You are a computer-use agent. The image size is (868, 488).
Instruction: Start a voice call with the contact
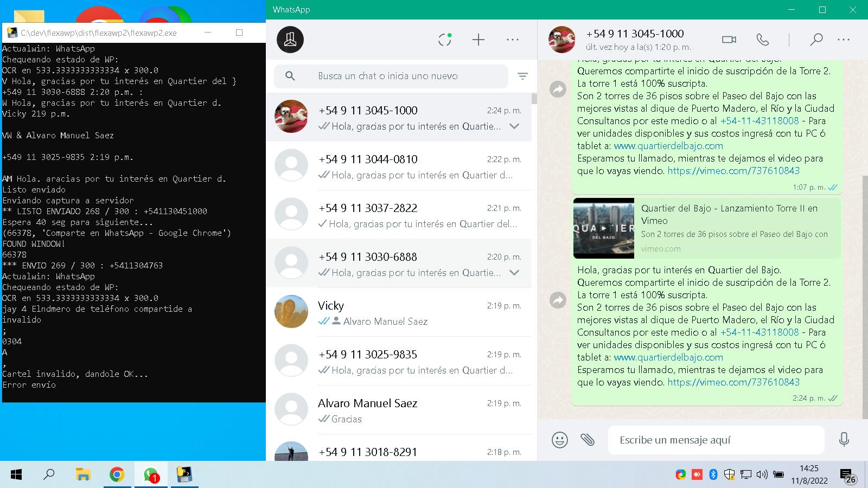coord(762,40)
